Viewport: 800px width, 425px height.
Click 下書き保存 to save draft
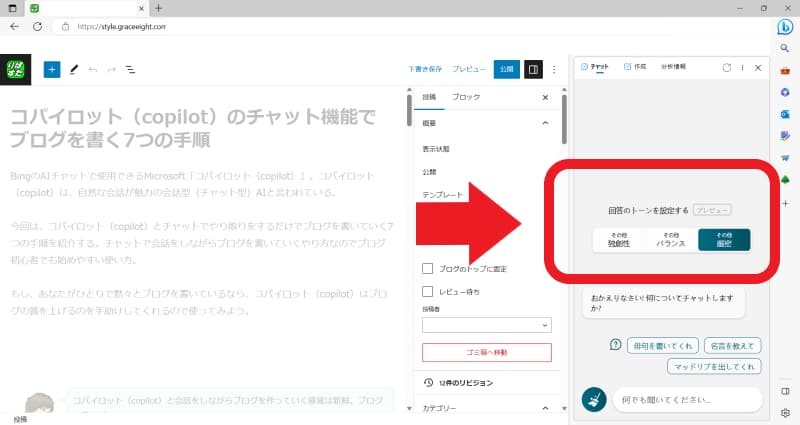tap(425, 69)
